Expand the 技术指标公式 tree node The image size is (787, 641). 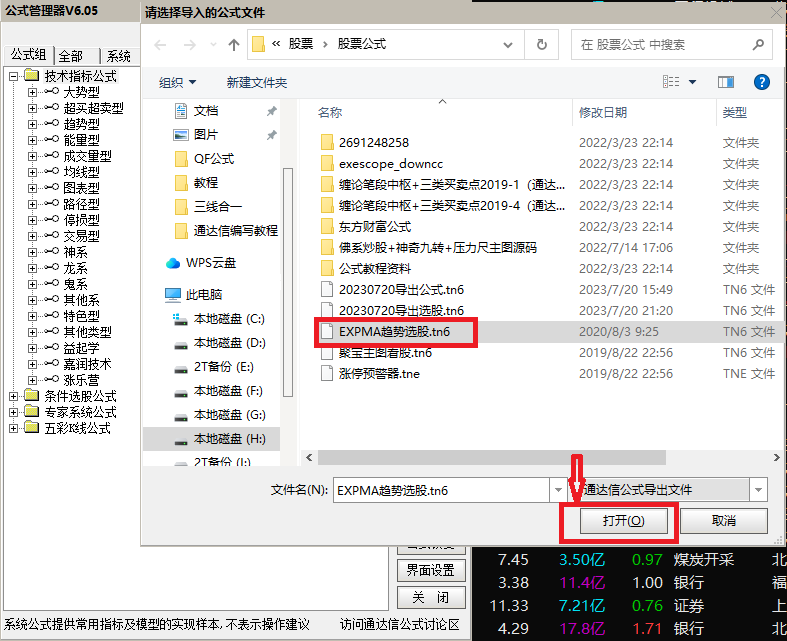tap(13, 76)
